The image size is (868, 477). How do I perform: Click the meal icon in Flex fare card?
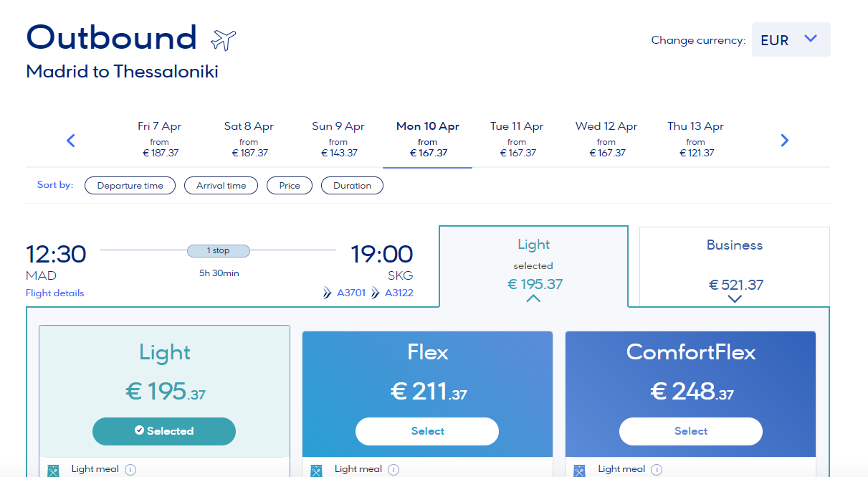316,471
